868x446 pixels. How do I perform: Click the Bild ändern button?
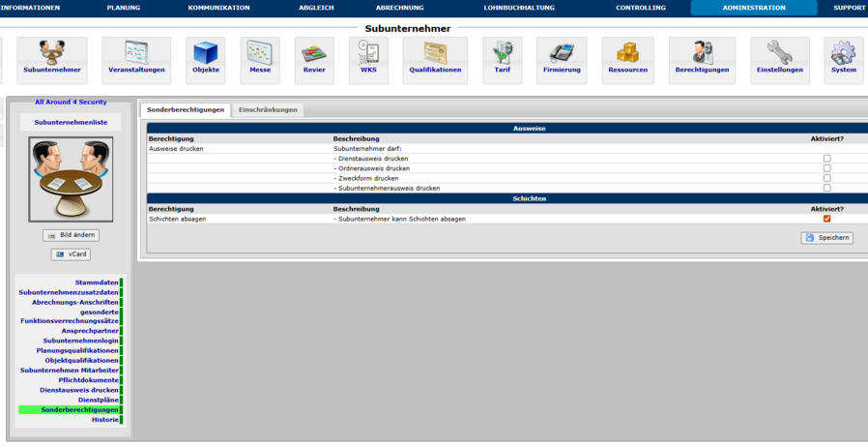pos(72,235)
